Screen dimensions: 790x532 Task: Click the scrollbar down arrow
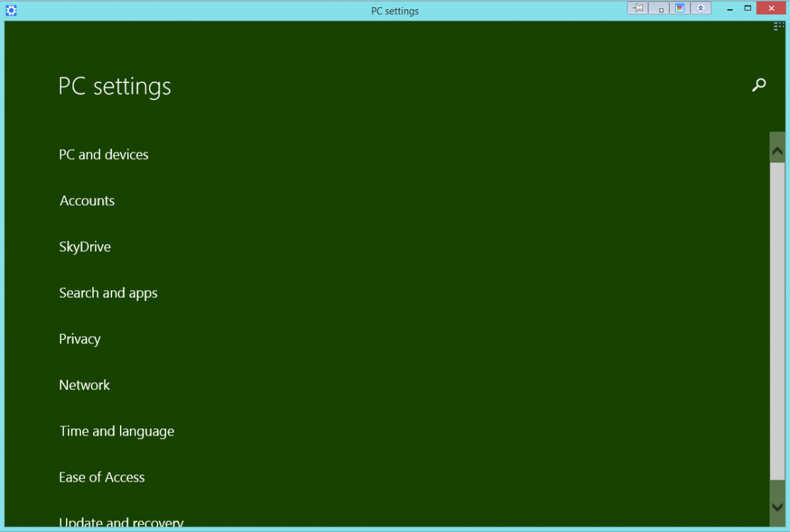(777, 506)
